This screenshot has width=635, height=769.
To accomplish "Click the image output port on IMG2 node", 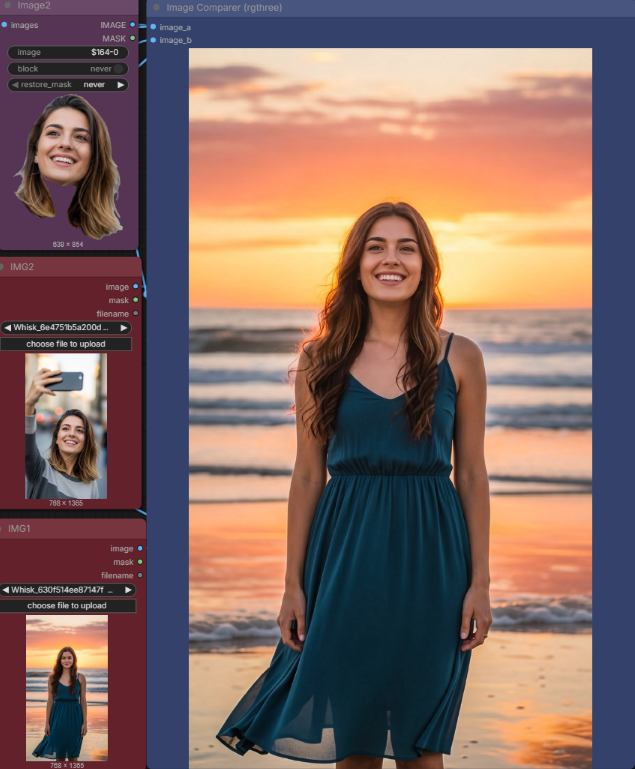I will [x=136, y=287].
